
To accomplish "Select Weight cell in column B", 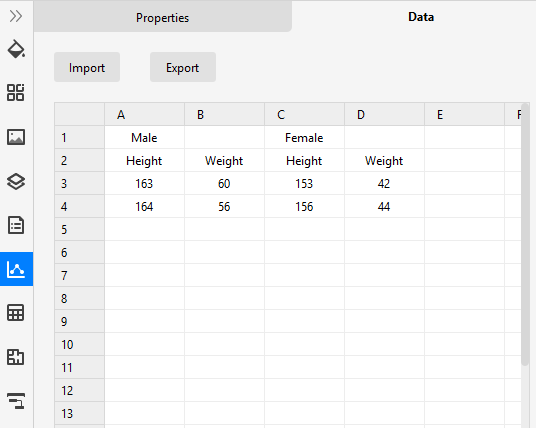I will 225,160.
